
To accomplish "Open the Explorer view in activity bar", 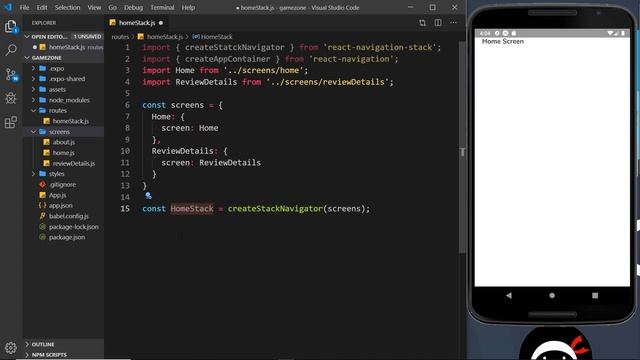I will click(11, 26).
